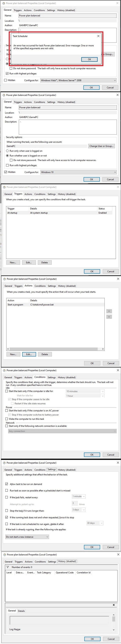This screenshot has width=121, height=644.
Task: Select the 'At startup' trigger row
Action: coord(59,213)
